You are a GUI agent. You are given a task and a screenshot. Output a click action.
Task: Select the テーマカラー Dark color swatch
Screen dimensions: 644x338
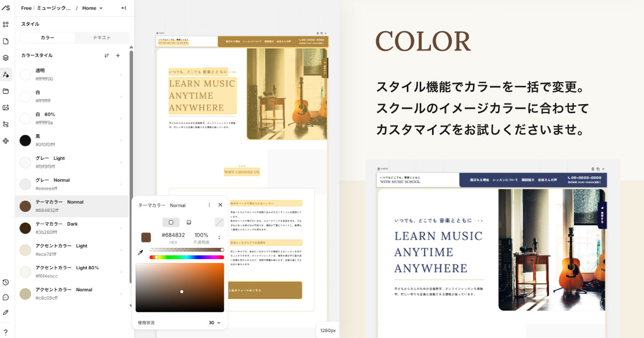click(25, 228)
